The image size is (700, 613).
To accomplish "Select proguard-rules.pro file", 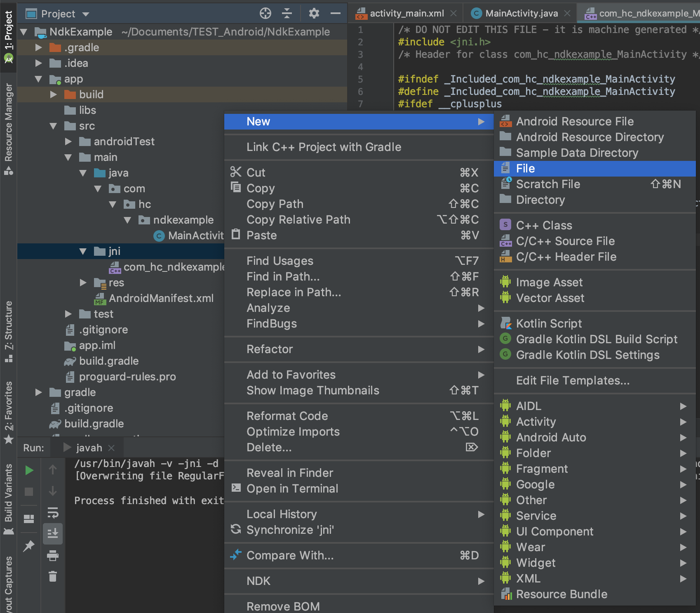I will click(x=127, y=377).
